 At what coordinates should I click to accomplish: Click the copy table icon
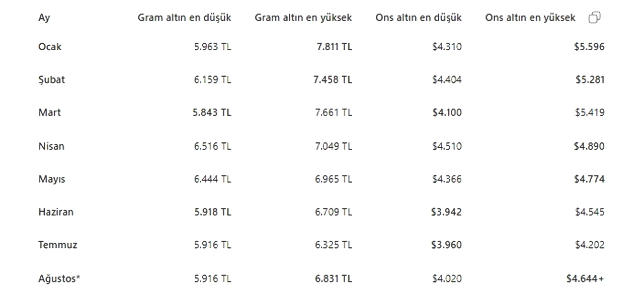595,18
